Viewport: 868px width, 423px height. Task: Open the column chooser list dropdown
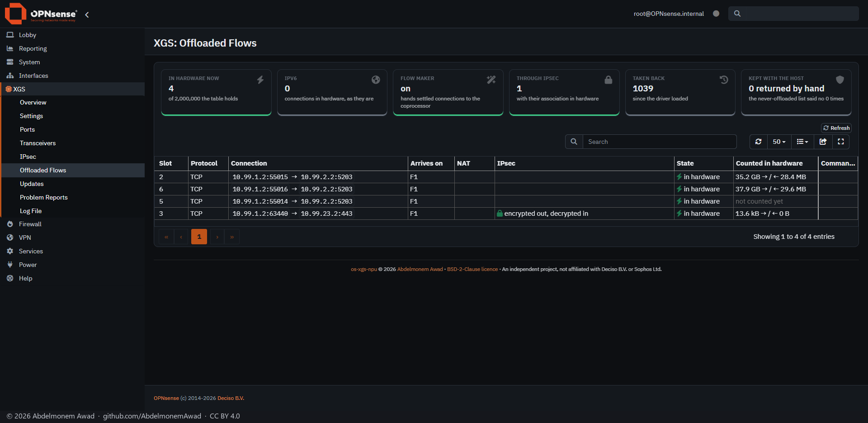pyautogui.click(x=802, y=142)
